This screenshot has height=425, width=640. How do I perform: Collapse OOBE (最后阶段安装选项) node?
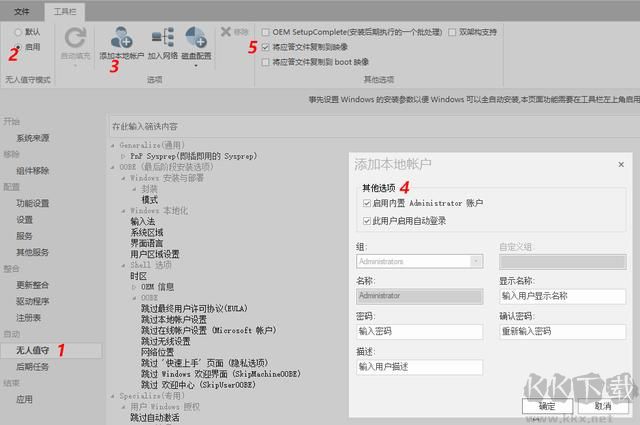[x=113, y=167]
